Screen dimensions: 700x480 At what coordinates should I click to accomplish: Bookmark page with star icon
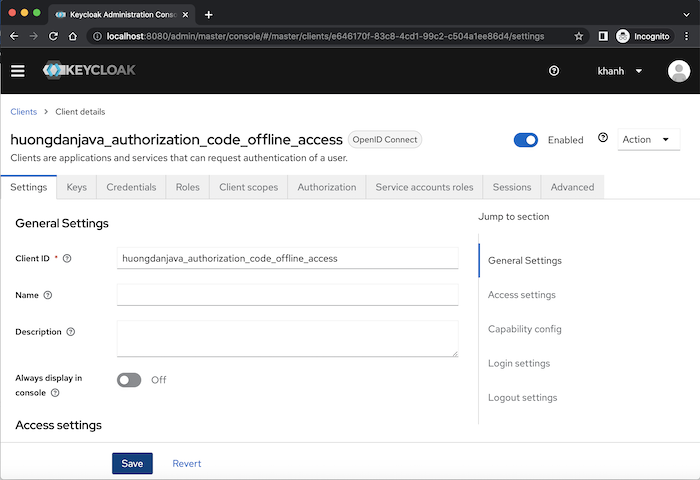click(579, 36)
